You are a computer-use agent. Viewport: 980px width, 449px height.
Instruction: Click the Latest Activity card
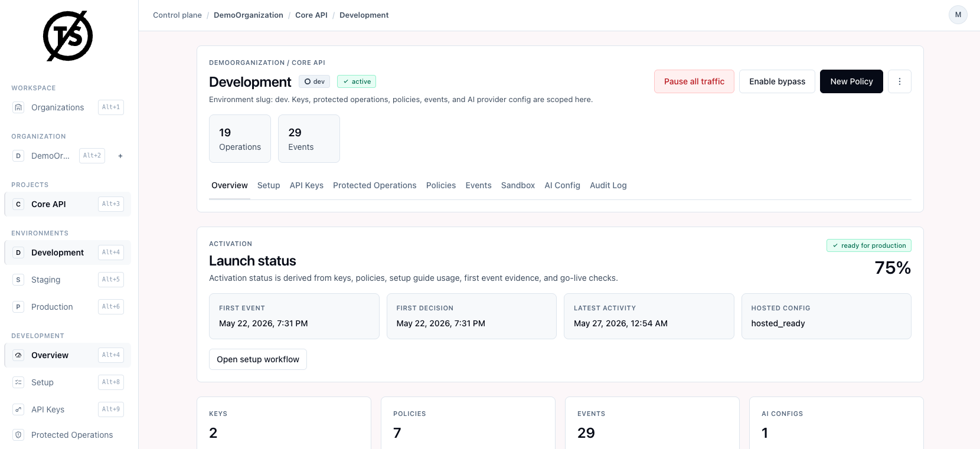[x=649, y=316]
